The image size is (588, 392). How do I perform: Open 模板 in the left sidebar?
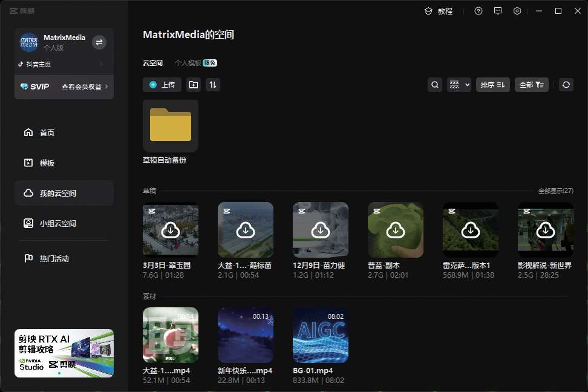coord(47,163)
